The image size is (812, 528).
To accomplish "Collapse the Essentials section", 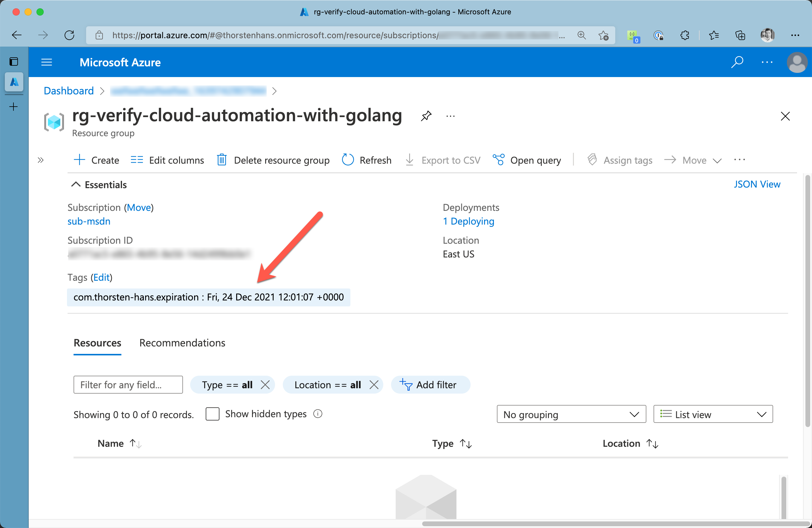I will click(76, 184).
